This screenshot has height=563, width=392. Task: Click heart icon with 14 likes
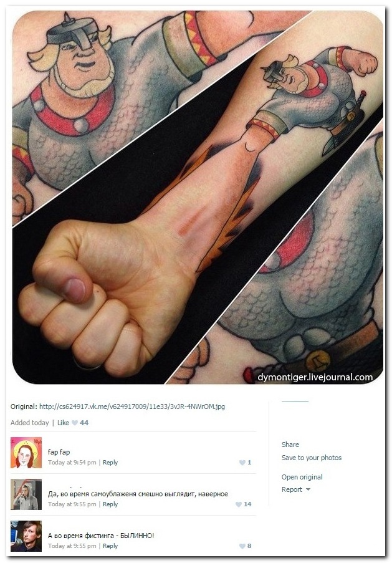click(x=238, y=504)
